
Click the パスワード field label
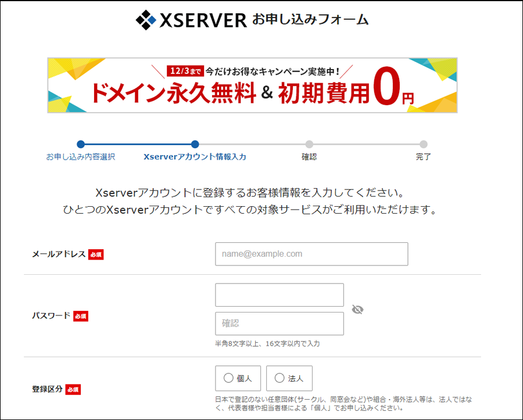(x=51, y=315)
